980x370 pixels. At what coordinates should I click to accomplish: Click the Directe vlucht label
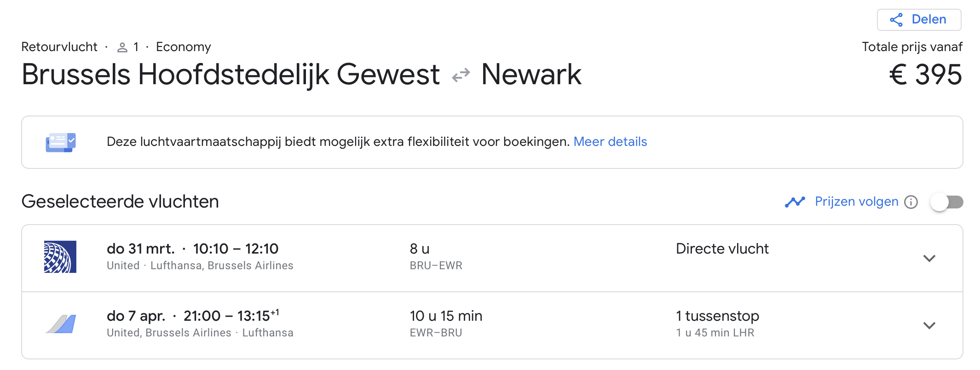click(722, 249)
